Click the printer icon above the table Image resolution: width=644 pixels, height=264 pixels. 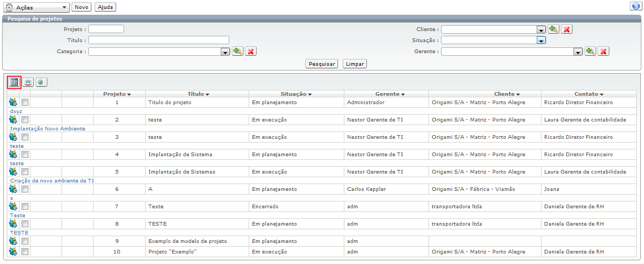click(x=28, y=82)
